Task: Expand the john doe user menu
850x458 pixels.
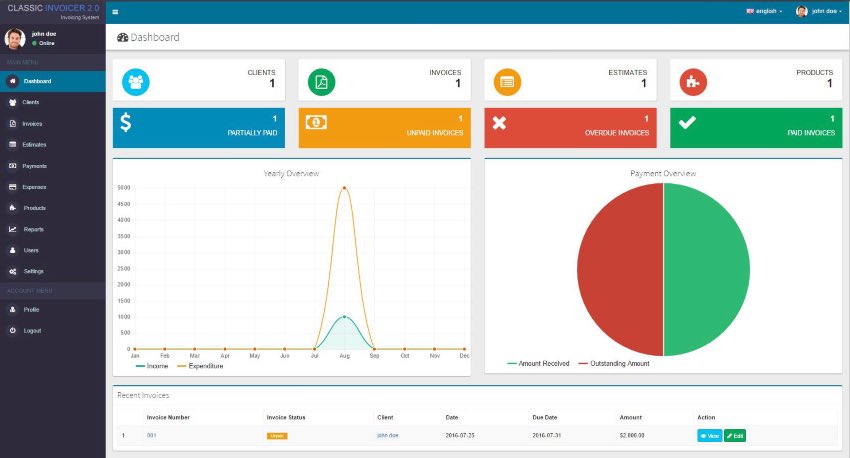Action: [817, 11]
